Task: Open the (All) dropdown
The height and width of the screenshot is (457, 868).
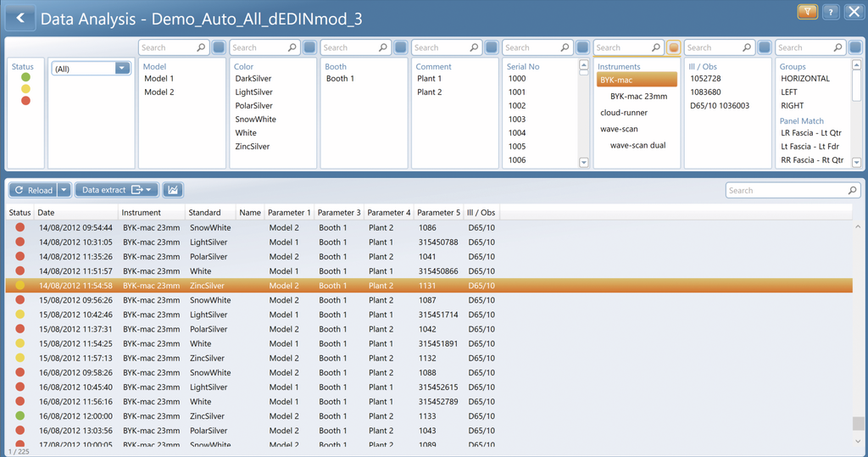Action: click(x=92, y=69)
